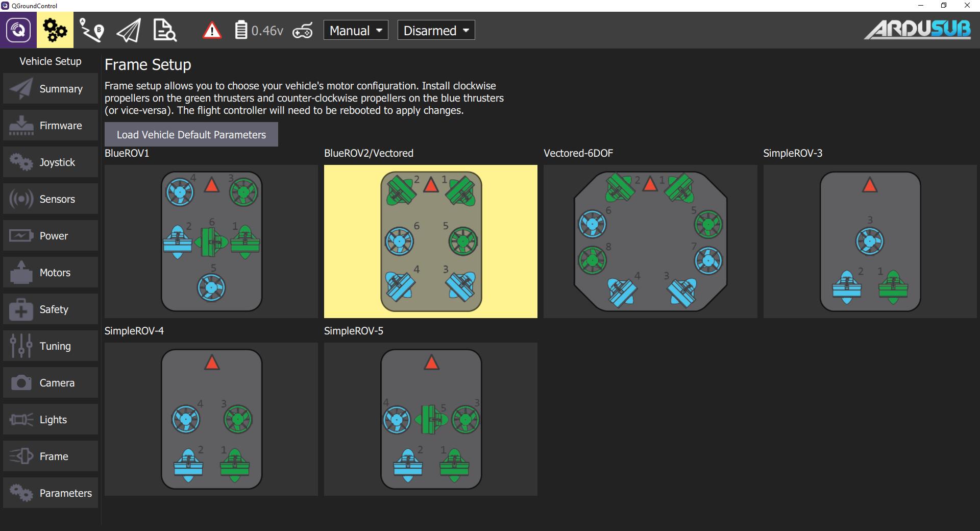Click the Firmware download sidebar icon

coord(21,126)
